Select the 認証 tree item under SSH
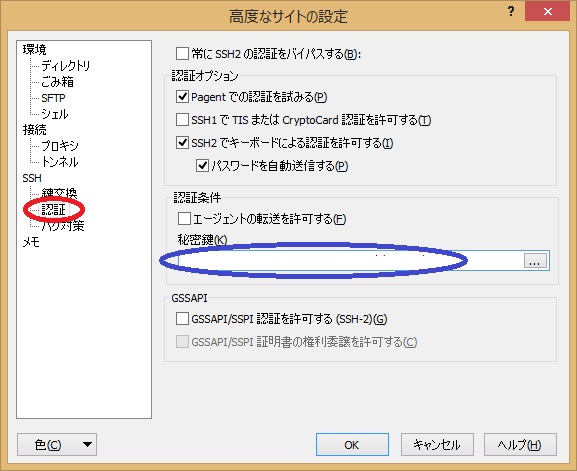The height and width of the screenshot is (471, 577). click(53, 209)
